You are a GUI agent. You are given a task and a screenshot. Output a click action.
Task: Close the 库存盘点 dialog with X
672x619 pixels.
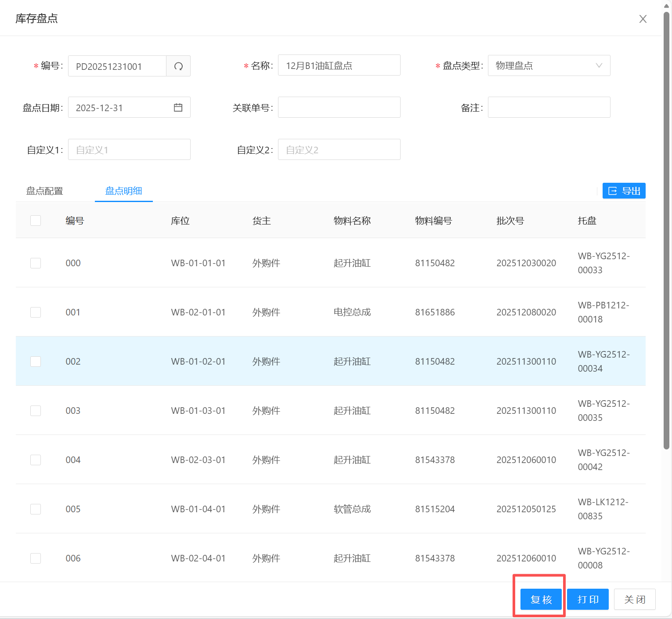[643, 19]
